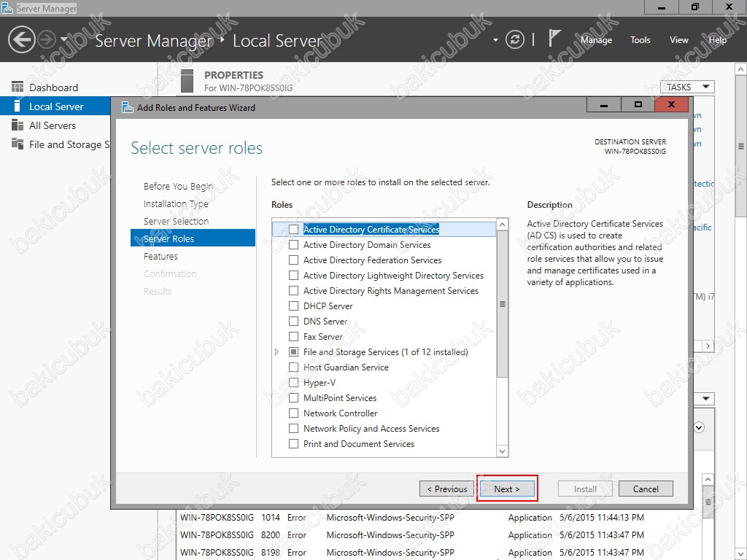Select Dashboard in the sidebar
Viewport: 747px width, 560px height.
point(53,87)
